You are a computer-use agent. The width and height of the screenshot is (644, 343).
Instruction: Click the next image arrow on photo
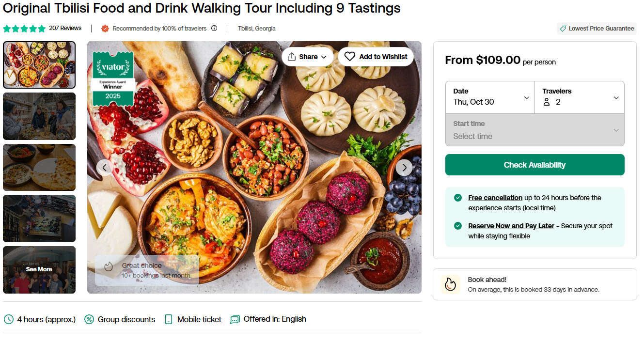[404, 168]
